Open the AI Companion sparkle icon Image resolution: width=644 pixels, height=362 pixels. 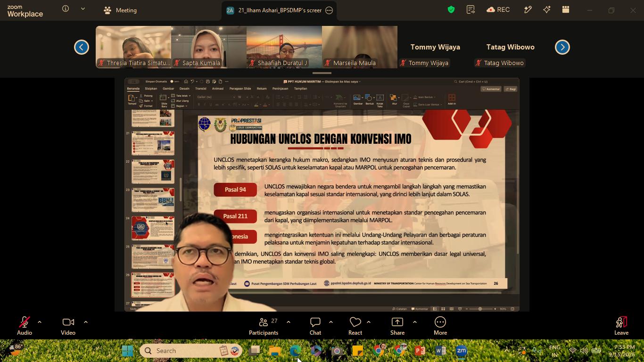pos(547,9)
